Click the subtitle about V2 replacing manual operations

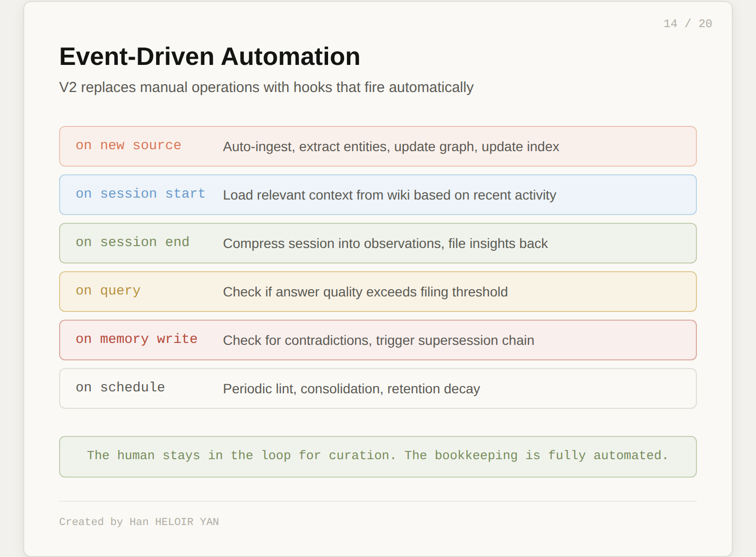tap(266, 87)
